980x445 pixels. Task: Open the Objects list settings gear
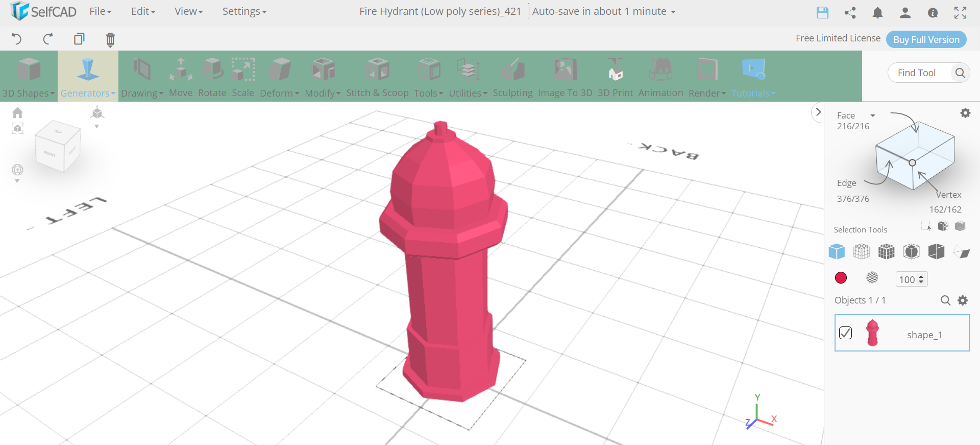pyautogui.click(x=963, y=300)
